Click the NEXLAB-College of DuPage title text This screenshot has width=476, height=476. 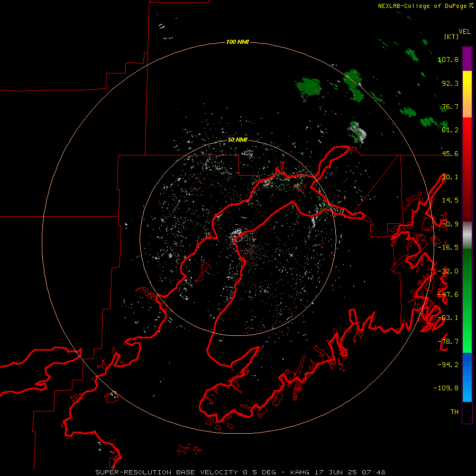(422, 6)
